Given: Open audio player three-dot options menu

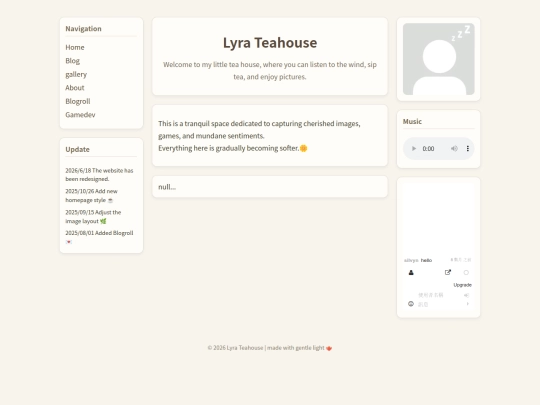Looking at the screenshot, I should click(467, 148).
